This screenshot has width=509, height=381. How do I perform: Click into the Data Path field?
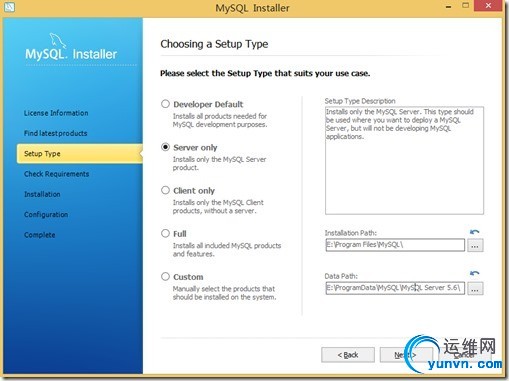395,288
